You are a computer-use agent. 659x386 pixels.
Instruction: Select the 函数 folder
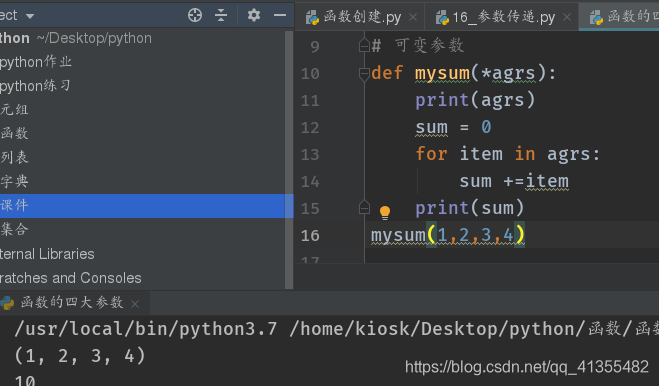tap(14, 133)
